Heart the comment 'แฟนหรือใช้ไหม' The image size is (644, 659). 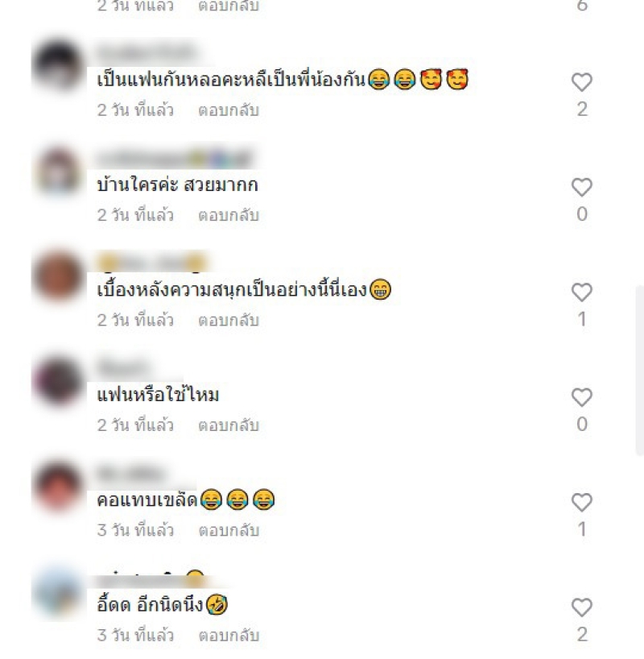coord(582,397)
